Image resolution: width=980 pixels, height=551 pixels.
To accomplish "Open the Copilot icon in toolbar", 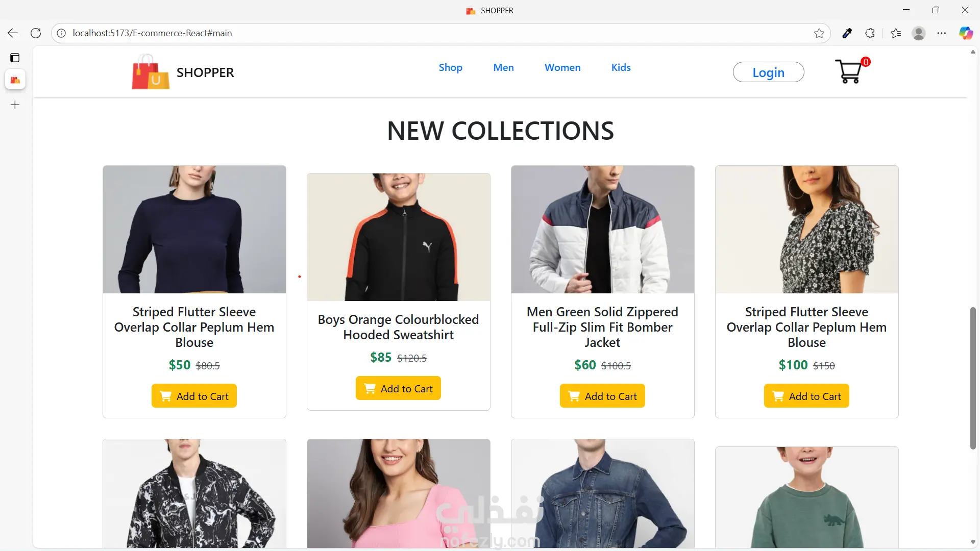I will [x=966, y=33].
